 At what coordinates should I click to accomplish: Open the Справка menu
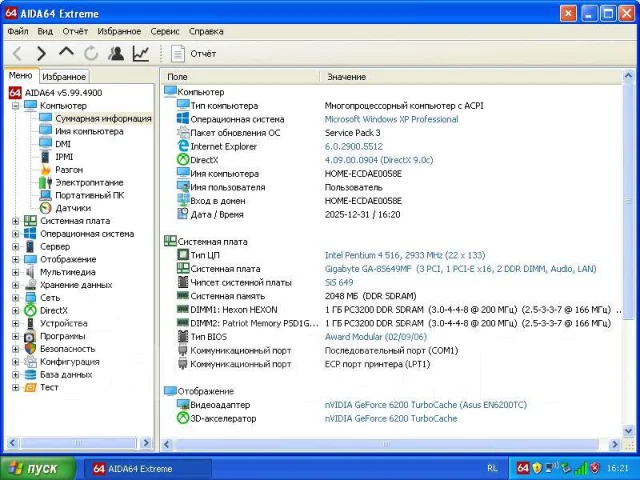[206, 31]
